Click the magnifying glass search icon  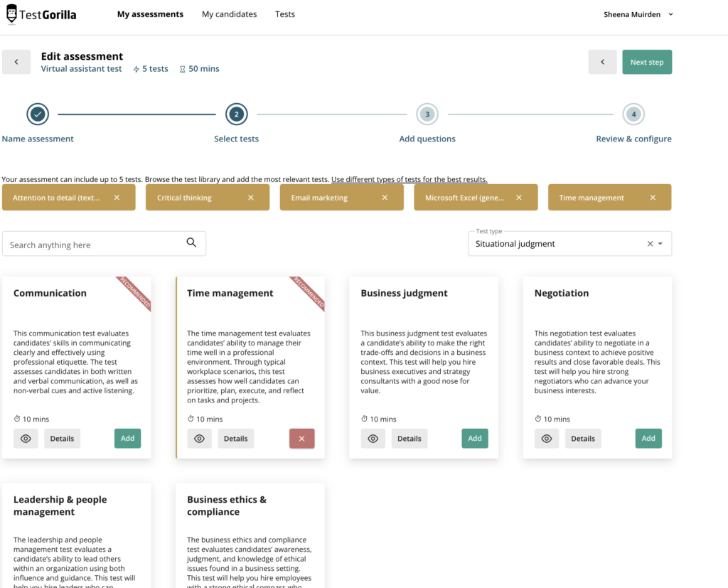coord(191,242)
